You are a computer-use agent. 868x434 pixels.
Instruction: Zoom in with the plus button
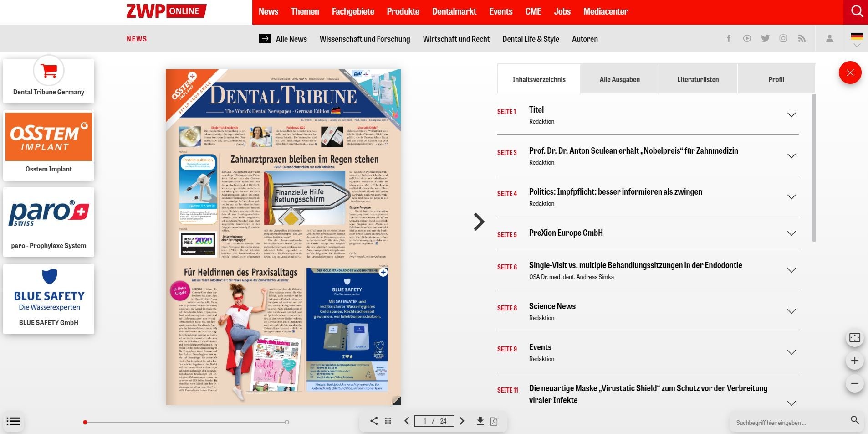(855, 361)
